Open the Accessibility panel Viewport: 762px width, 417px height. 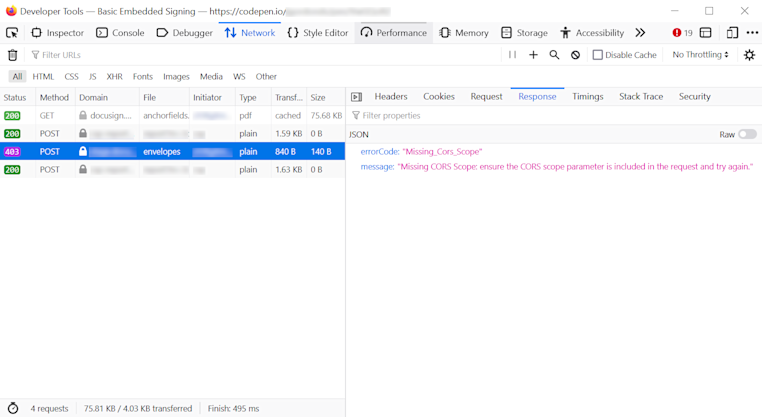click(592, 33)
